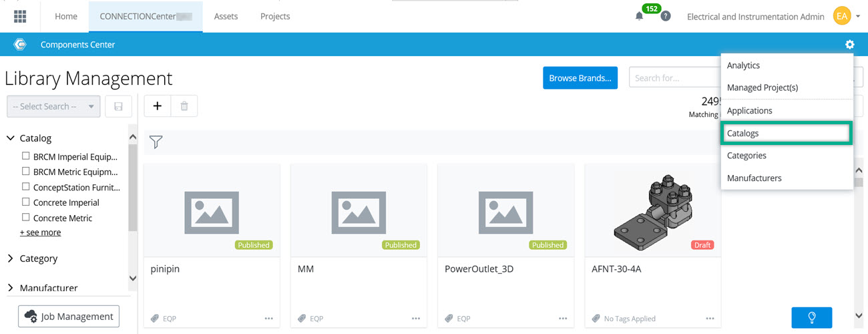Switch to the Assets tab
The width and height of the screenshot is (868, 334).
(226, 17)
